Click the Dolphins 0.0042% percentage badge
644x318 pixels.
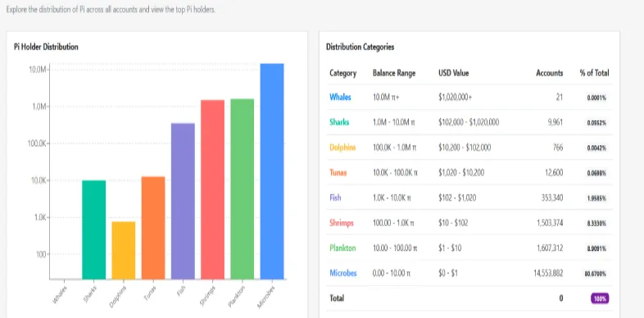point(596,148)
